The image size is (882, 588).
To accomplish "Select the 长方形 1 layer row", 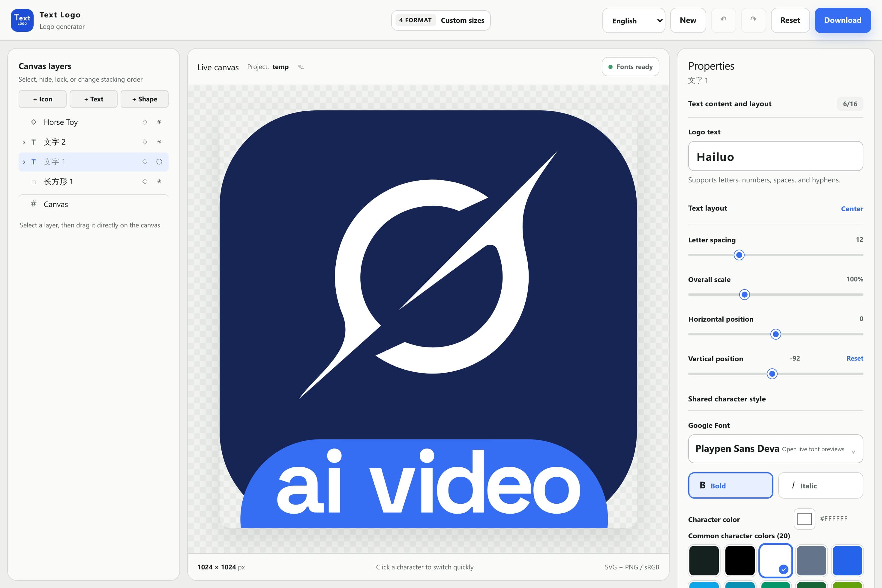I will (x=93, y=181).
